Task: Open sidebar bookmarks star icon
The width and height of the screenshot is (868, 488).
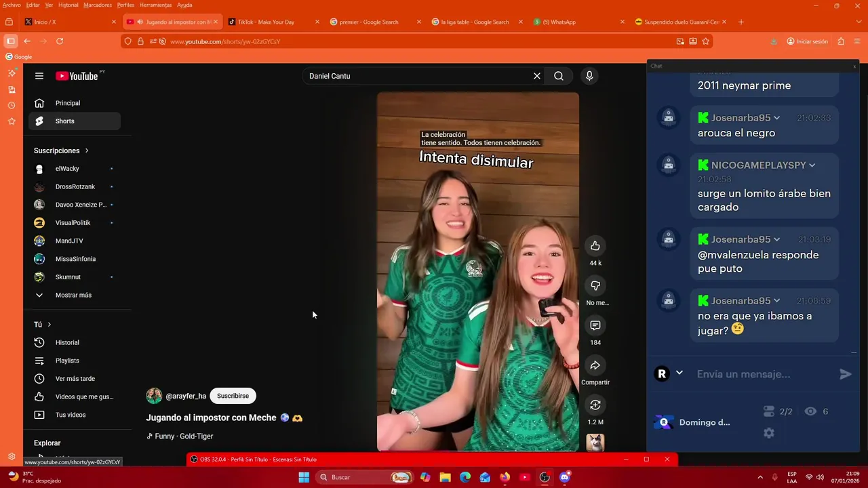Action: 12,121
